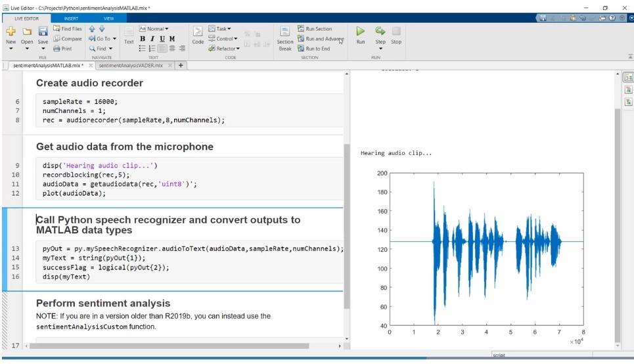Toggle bold formatting

click(x=143, y=38)
